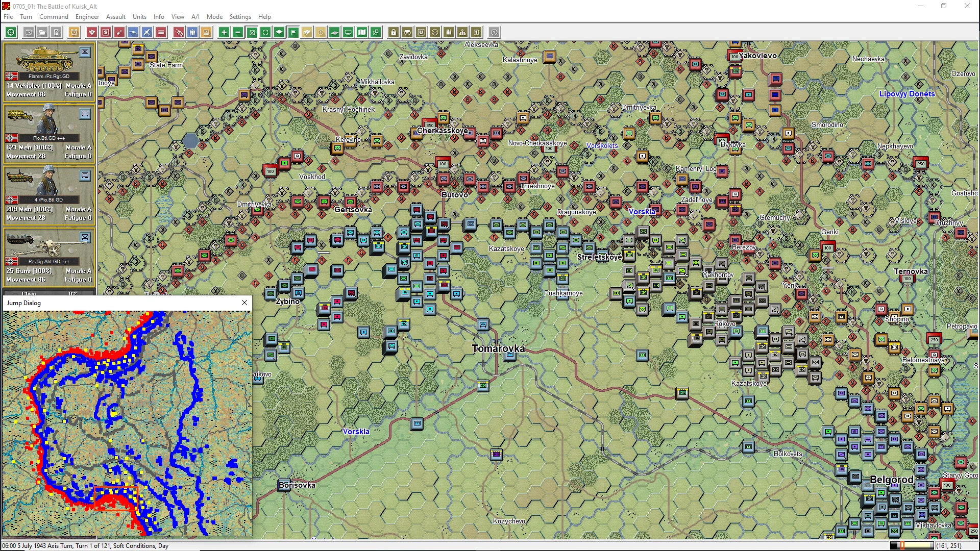The width and height of the screenshot is (980, 551).
Task: Toggle the green crossed-box toolbar button
Action: tap(252, 33)
